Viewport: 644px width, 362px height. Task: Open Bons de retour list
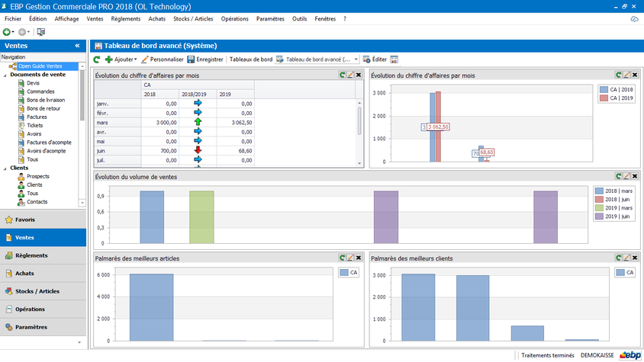click(x=43, y=108)
